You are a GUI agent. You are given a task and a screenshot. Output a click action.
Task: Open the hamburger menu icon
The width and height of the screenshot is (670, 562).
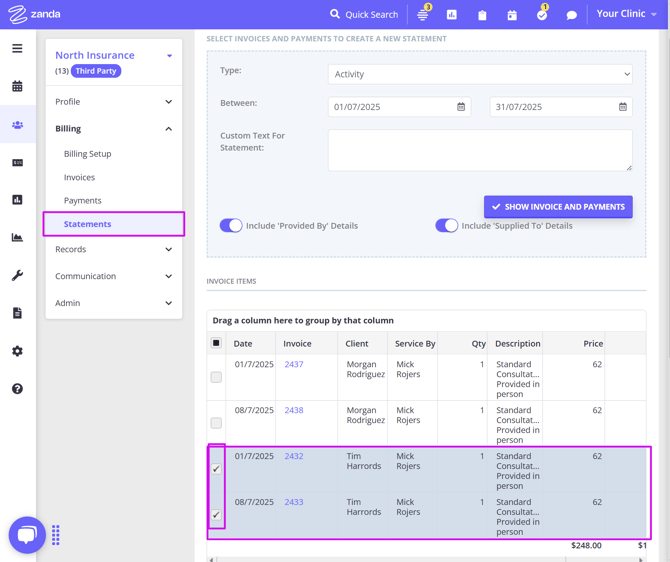tap(17, 48)
